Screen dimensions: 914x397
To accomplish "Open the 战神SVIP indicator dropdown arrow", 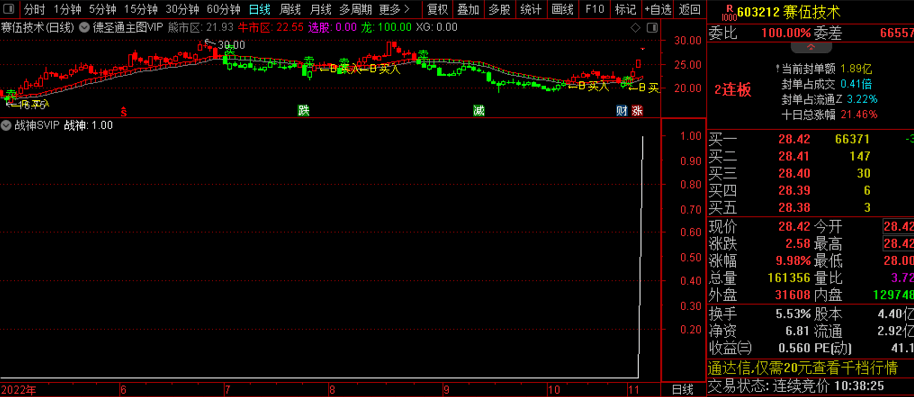I will point(6,125).
